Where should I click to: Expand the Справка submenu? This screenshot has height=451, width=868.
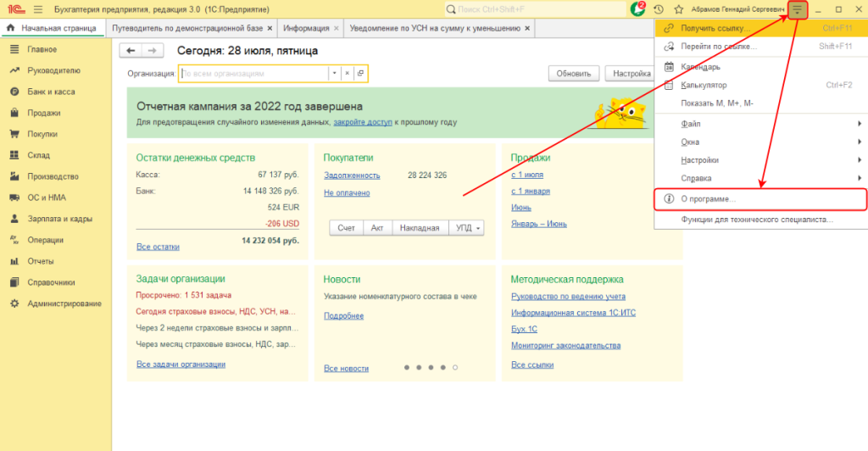click(761, 178)
